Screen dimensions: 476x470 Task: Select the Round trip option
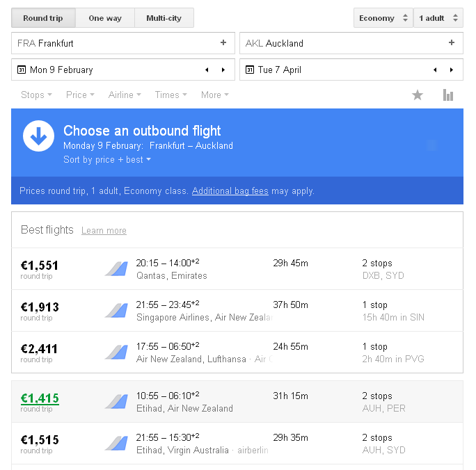[43, 18]
